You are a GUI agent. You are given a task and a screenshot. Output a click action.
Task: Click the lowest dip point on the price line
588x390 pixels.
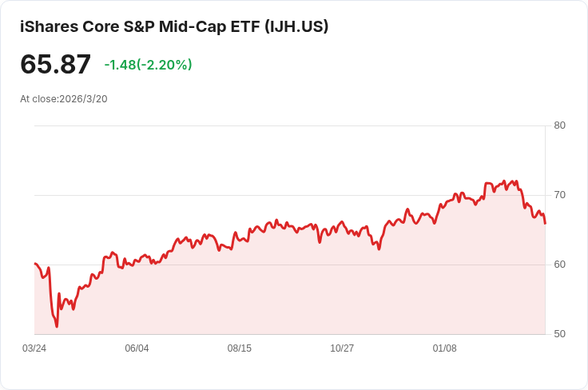57,327
